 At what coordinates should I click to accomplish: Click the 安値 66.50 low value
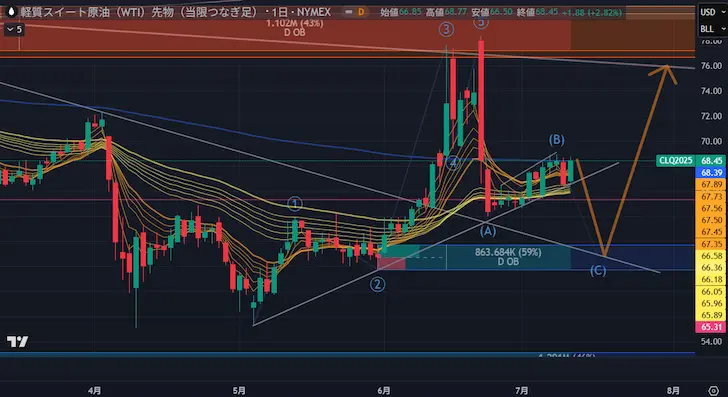[x=492, y=12]
